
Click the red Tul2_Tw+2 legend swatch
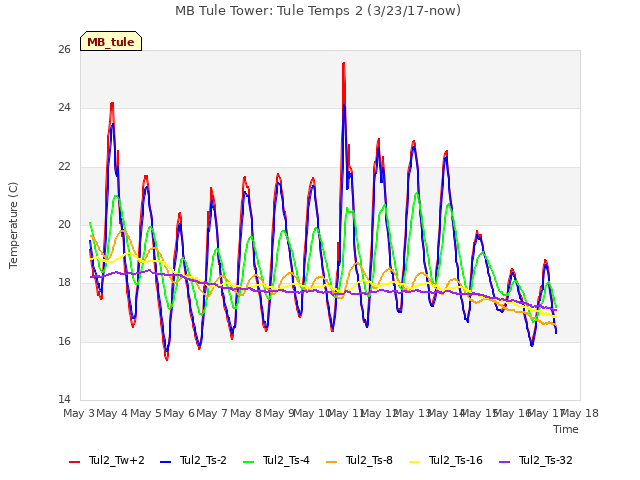[74, 462]
